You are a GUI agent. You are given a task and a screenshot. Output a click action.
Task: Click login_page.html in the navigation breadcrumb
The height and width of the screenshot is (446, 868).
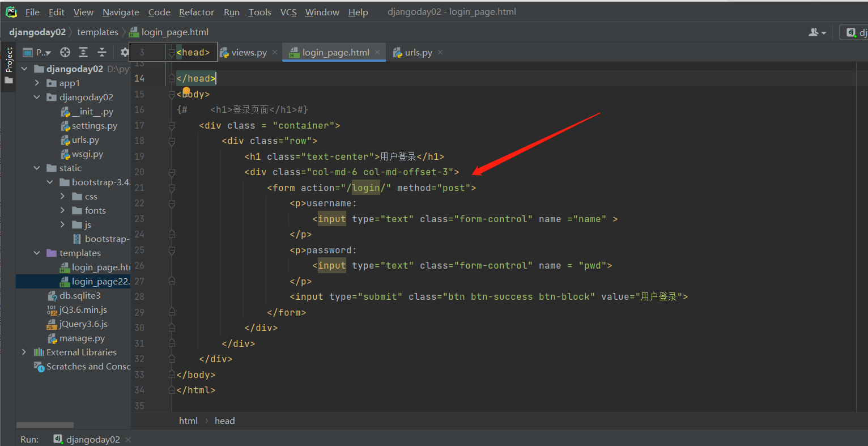[169, 32]
